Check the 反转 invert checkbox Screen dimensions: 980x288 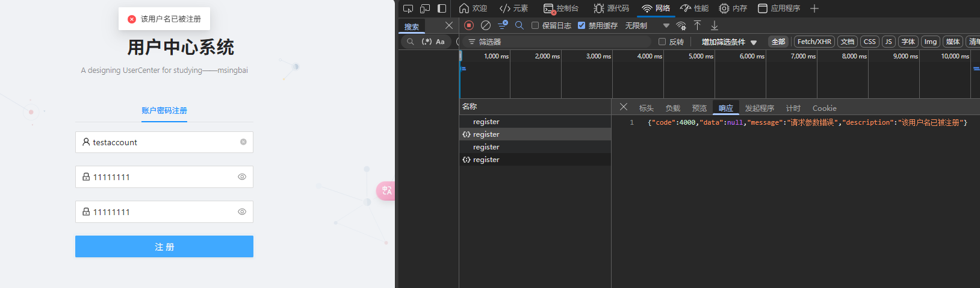click(x=662, y=42)
